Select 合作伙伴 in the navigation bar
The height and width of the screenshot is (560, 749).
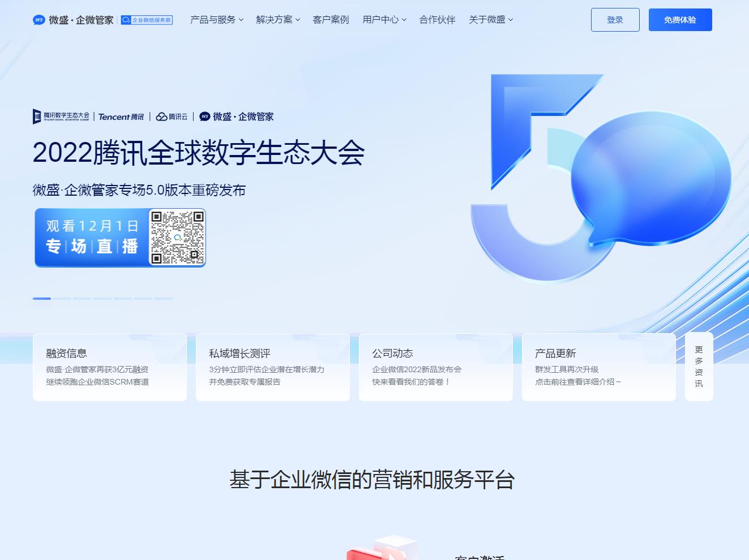436,19
